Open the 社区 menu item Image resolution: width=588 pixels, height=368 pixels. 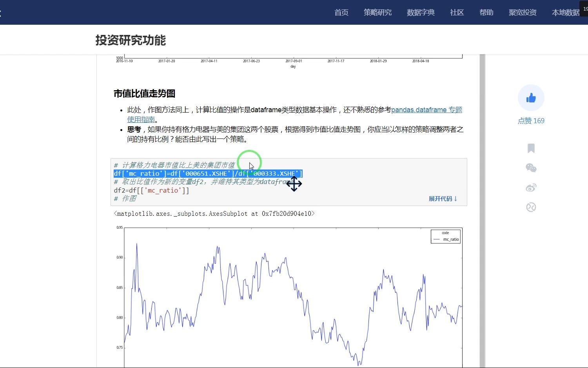pos(457,13)
